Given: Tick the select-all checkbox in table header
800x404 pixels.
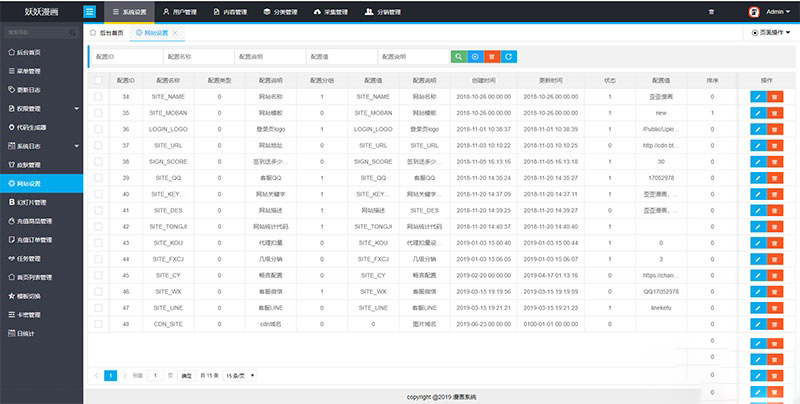Looking at the screenshot, I should click(x=98, y=81).
